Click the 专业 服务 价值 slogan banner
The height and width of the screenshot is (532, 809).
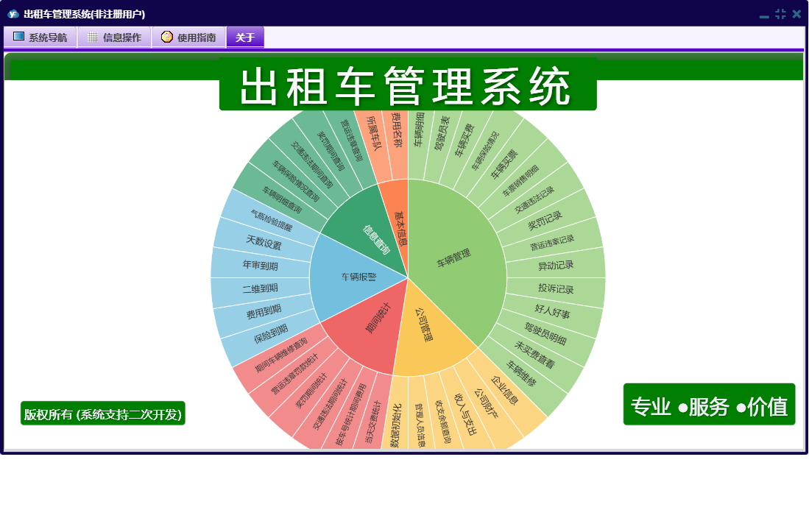[x=709, y=405]
